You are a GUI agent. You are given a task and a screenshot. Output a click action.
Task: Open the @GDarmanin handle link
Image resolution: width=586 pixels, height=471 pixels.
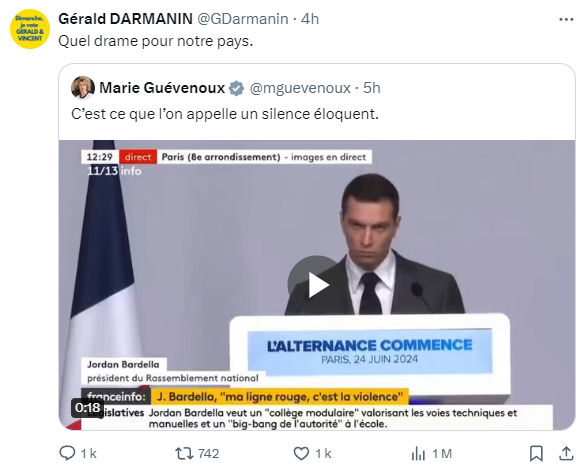pyautogui.click(x=243, y=19)
